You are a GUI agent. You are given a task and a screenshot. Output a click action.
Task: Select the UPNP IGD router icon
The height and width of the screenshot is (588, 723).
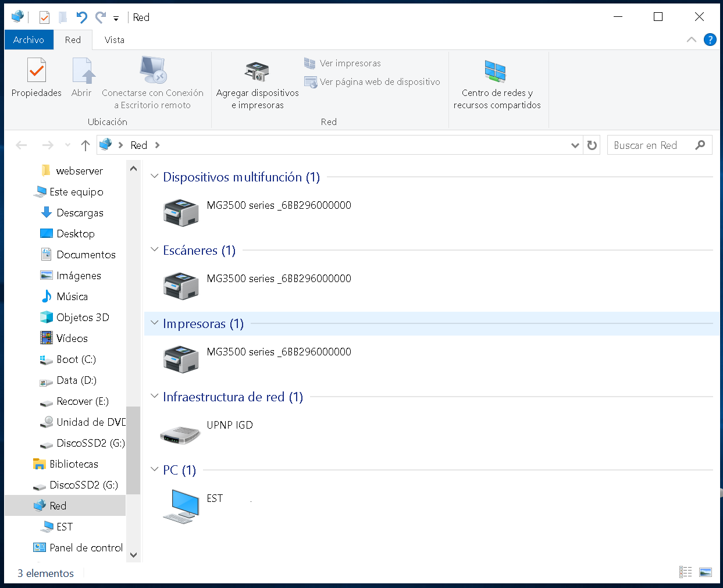click(180, 434)
